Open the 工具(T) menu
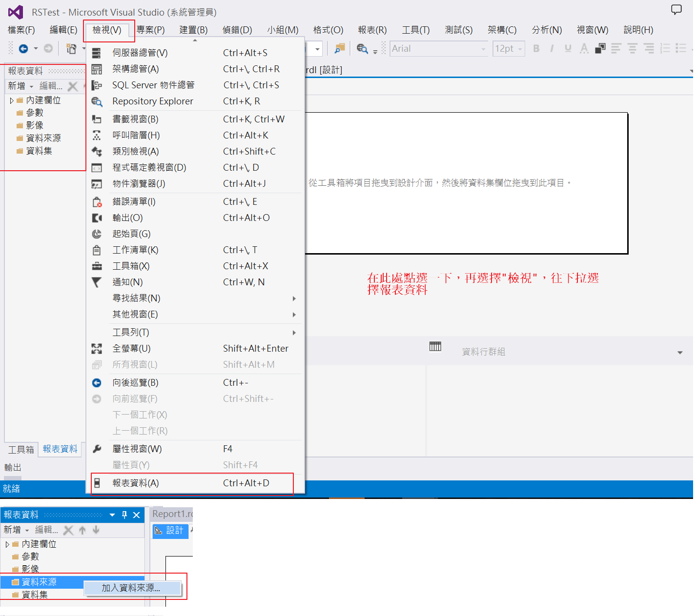The width and height of the screenshot is (697, 616). [416, 30]
